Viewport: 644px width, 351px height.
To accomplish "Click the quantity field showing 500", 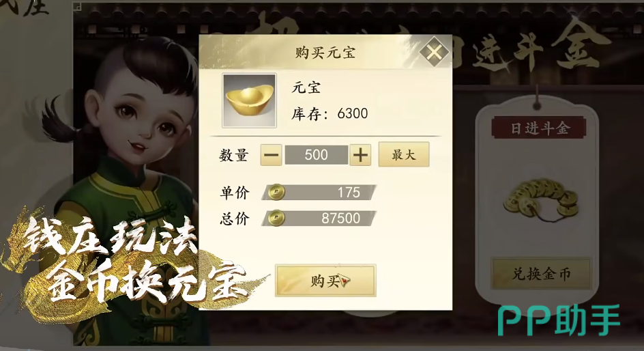I will point(316,155).
